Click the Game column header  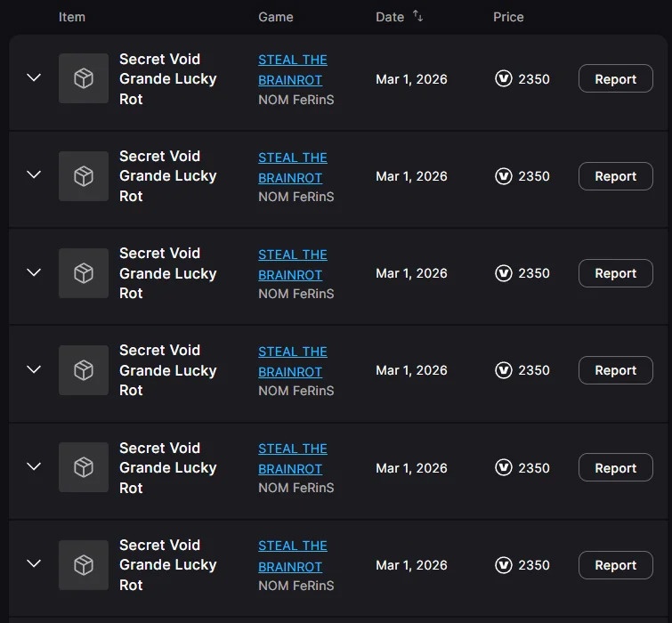275,17
